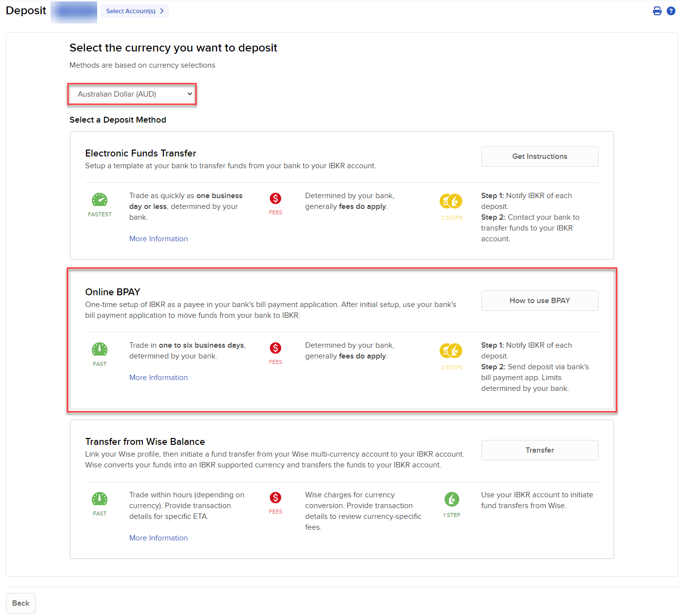Click Transfer in the Wise Balance section
Image resolution: width=685 pixels, height=616 pixels.
(x=539, y=450)
